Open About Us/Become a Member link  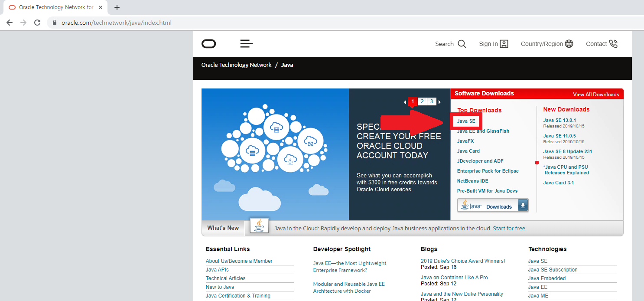point(239,261)
